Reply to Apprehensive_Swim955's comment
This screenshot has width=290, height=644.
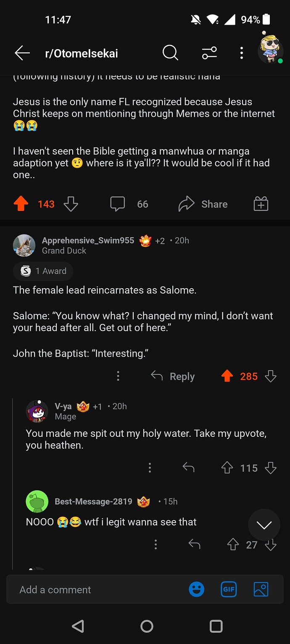pyautogui.click(x=173, y=376)
